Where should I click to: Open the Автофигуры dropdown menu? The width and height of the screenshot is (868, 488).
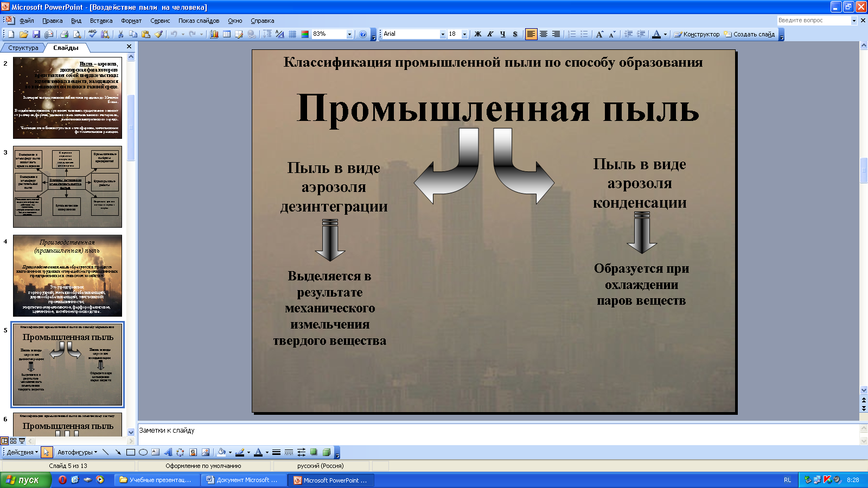[x=77, y=452]
